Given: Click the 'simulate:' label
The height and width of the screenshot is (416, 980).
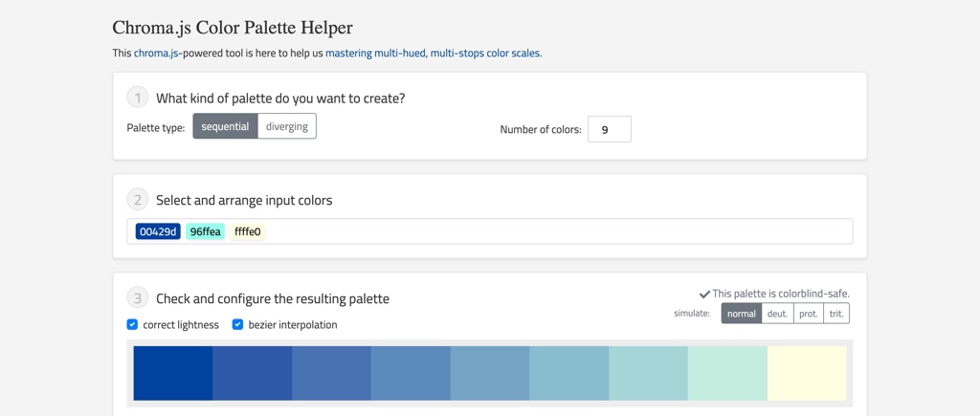Looking at the screenshot, I should click(x=692, y=314).
